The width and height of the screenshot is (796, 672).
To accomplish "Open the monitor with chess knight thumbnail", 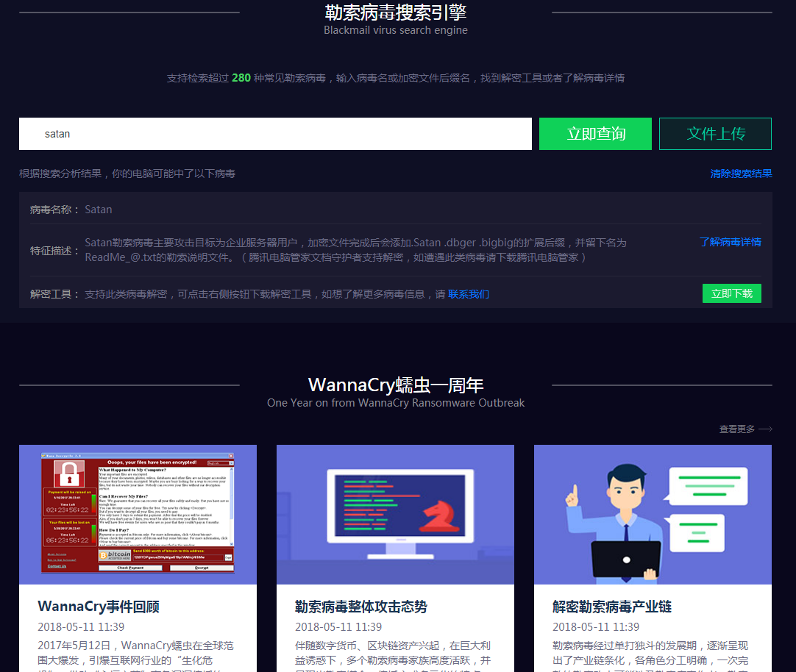I will click(x=395, y=514).
